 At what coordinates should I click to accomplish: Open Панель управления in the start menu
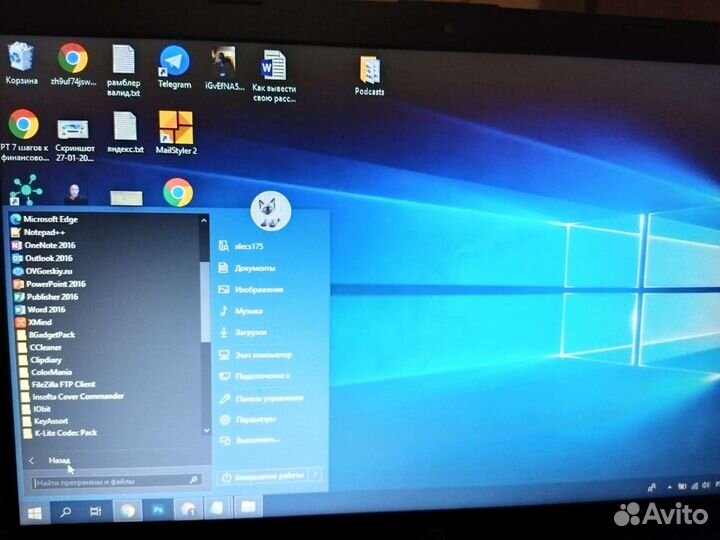261,398
